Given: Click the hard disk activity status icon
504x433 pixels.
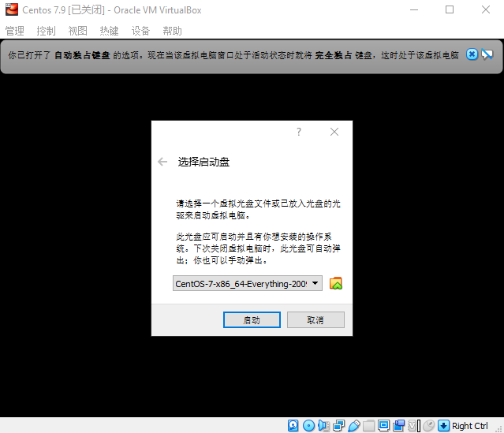Looking at the screenshot, I should pos(293,426).
